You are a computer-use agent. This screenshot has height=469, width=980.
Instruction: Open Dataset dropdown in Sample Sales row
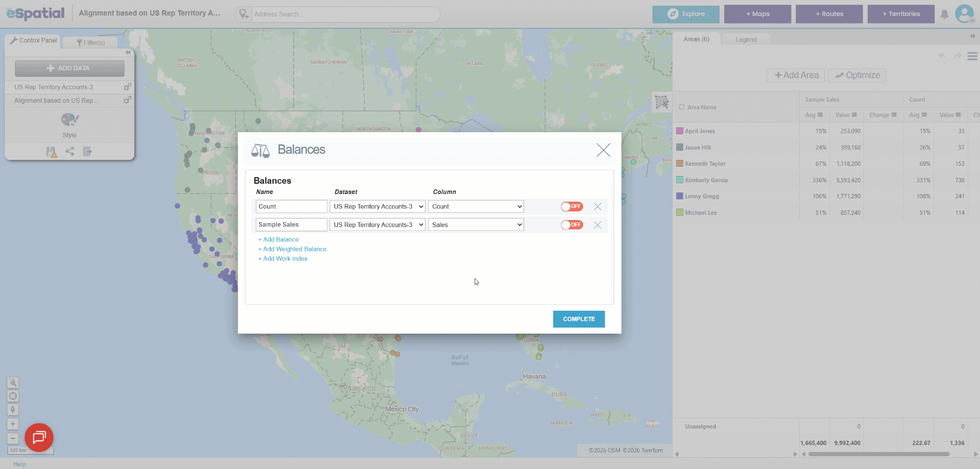tap(378, 224)
